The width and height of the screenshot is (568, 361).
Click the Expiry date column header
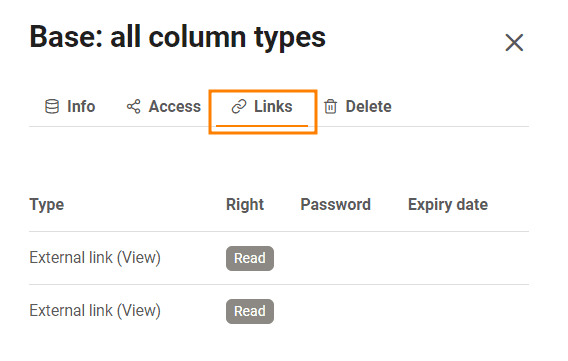click(x=448, y=205)
